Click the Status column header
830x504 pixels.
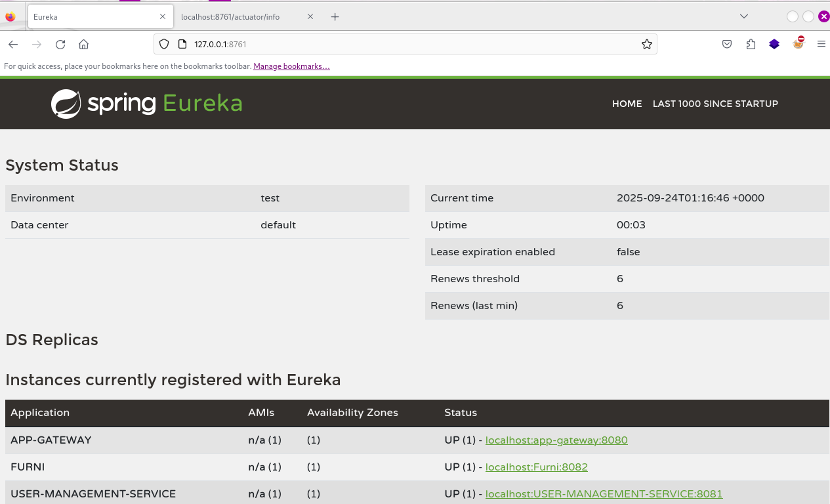[461, 413]
